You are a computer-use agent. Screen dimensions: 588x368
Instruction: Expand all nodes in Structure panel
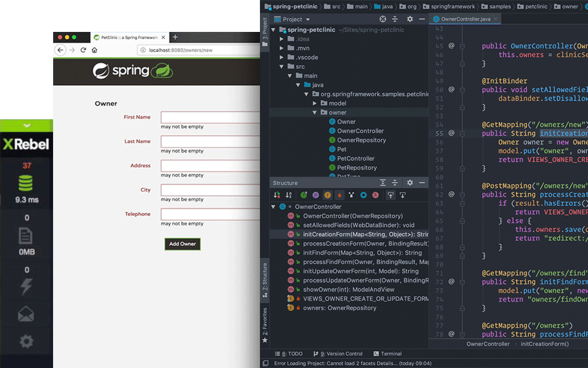(382, 182)
